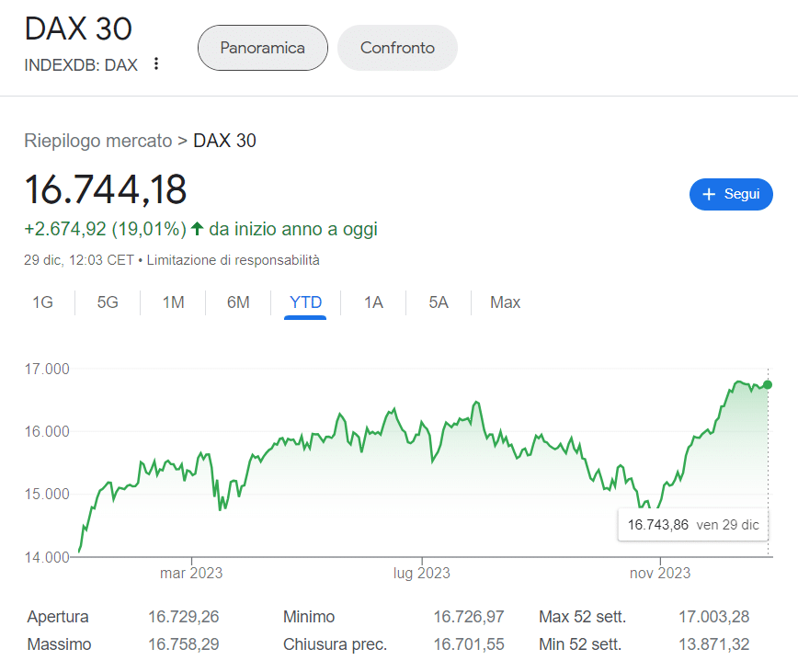The width and height of the screenshot is (798, 672).
Task: Click the DAX 30 title heading
Action: [x=78, y=28]
